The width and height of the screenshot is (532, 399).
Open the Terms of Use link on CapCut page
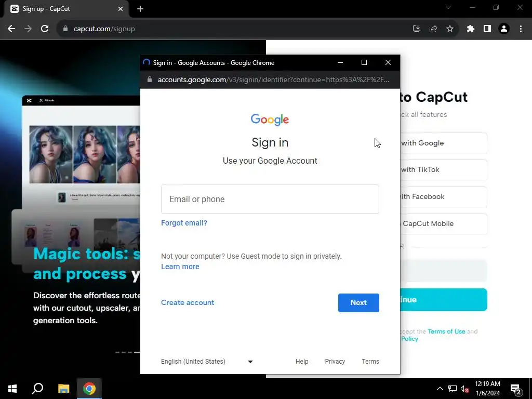[446, 331]
